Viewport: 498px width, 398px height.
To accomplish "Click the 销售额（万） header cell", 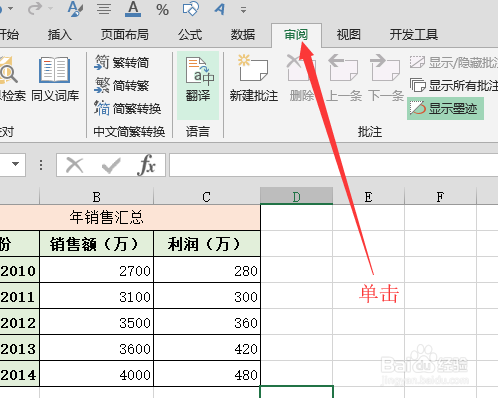I will pos(97,244).
